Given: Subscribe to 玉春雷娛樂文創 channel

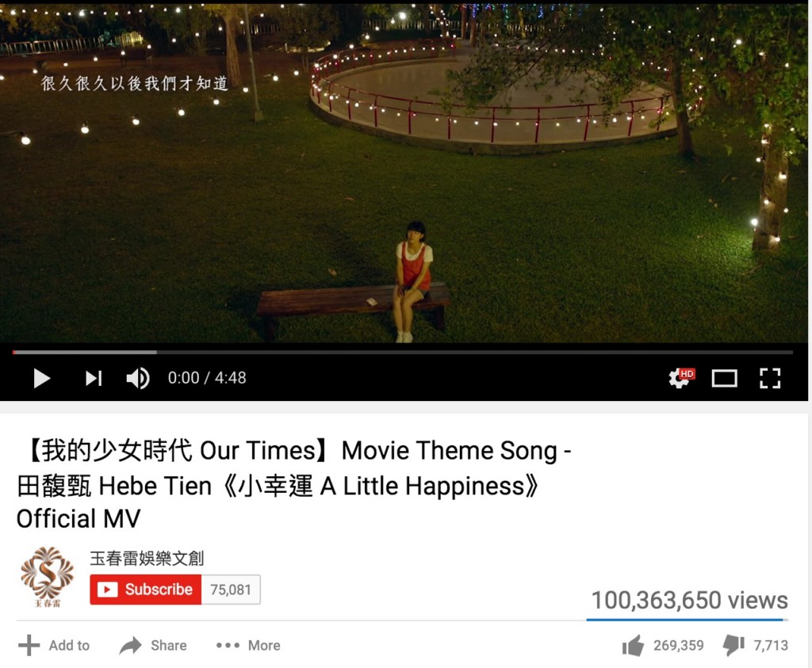Looking at the screenshot, I should click(146, 590).
